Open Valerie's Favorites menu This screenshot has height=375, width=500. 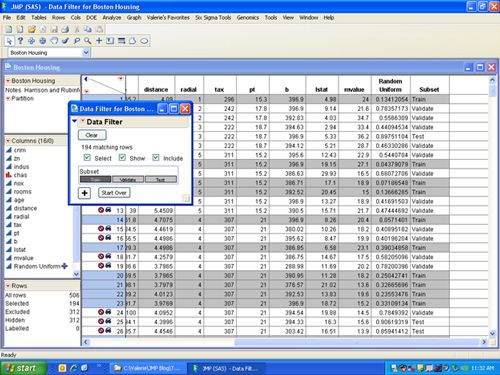coord(168,17)
